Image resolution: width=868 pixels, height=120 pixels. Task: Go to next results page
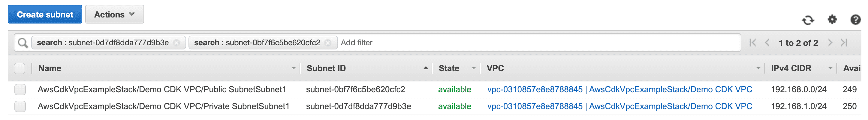click(830, 43)
